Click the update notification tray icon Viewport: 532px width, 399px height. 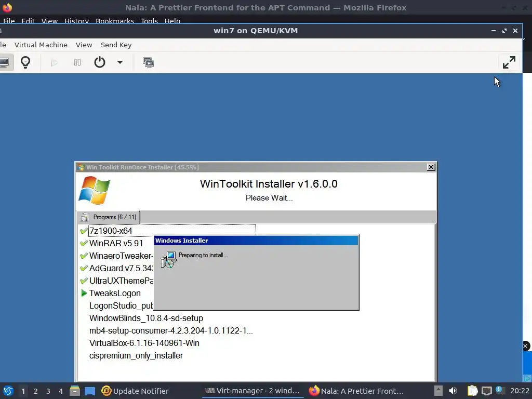point(499,390)
